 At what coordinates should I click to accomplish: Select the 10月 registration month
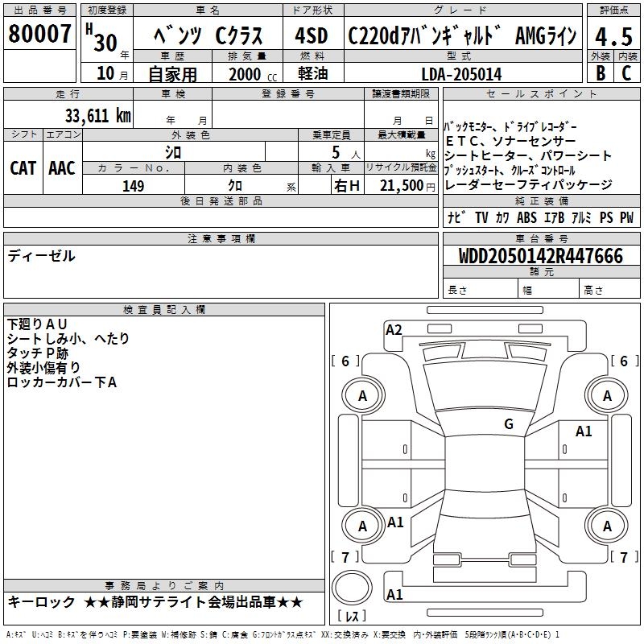113,73
